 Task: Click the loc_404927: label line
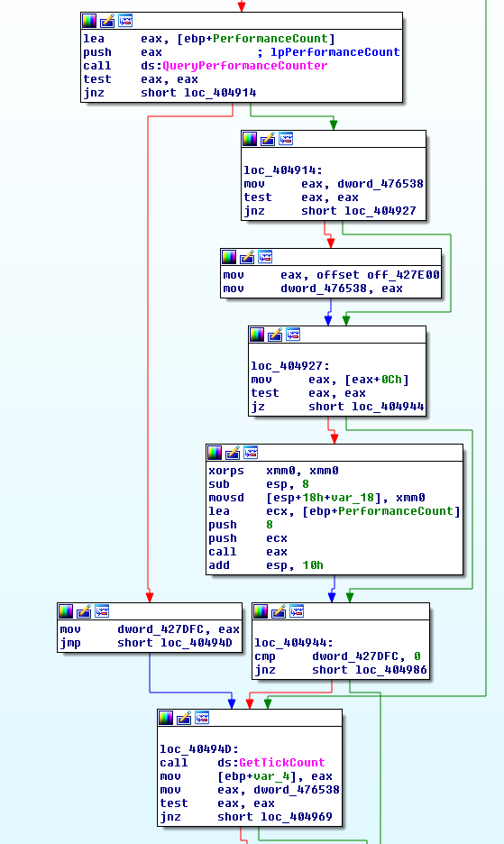[290, 366]
